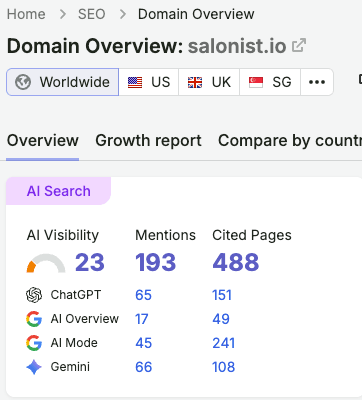Open the more countries ellipsis menu
This screenshot has width=362, height=400.
(317, 82)
